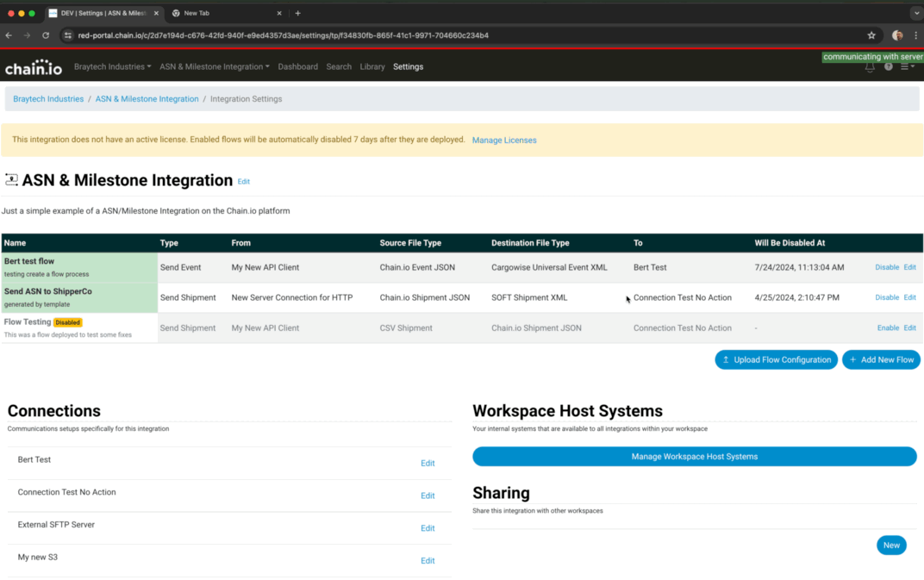Open the help question mark icon
The image size is (924, 580).
click(x=888, y=66)
